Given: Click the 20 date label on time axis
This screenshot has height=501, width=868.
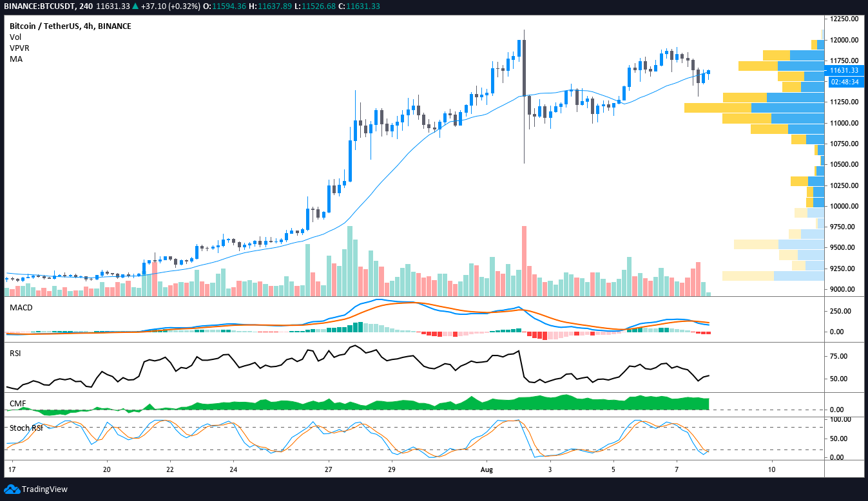Looking at the screenshot, I should 107,471.
